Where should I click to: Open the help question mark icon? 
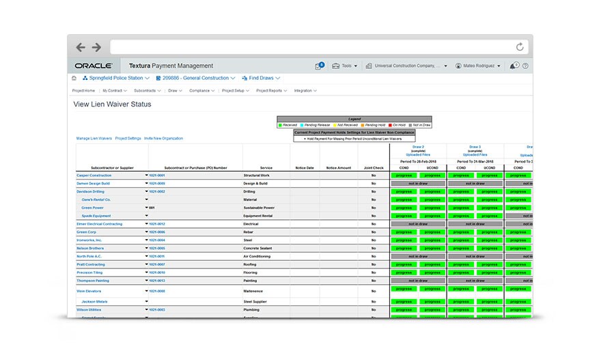525,66
